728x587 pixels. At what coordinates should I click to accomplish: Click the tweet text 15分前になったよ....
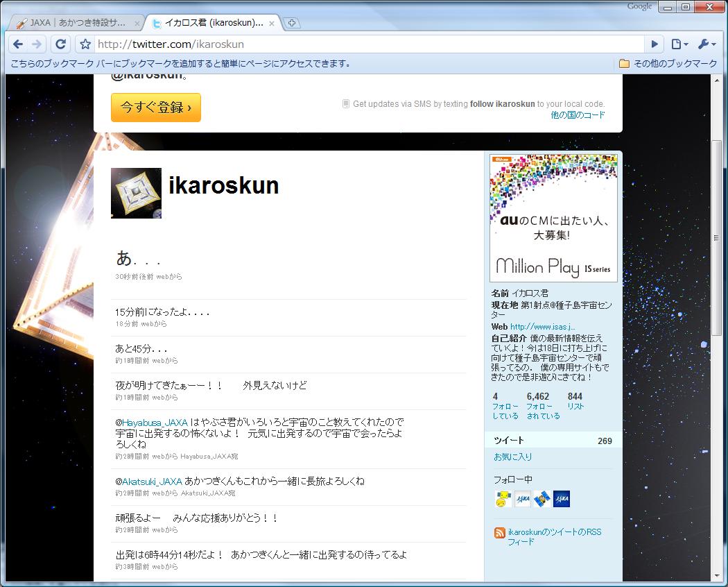[x=162, y=312]
